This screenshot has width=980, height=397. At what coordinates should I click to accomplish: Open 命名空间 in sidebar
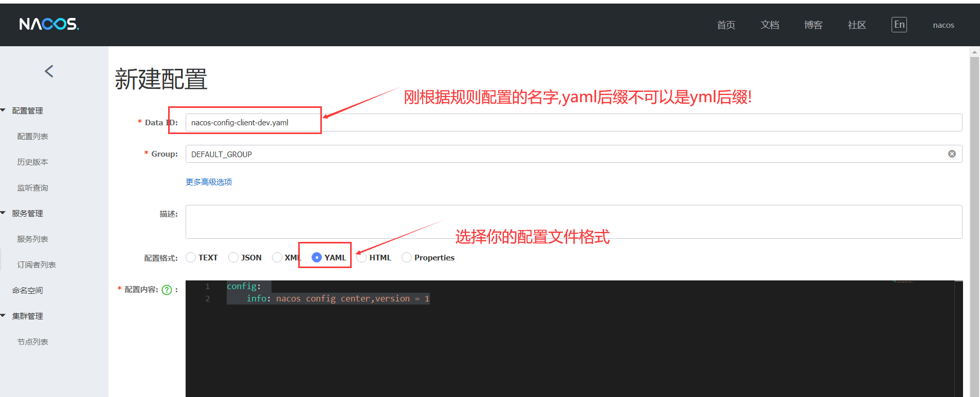[x=27, y=290]
